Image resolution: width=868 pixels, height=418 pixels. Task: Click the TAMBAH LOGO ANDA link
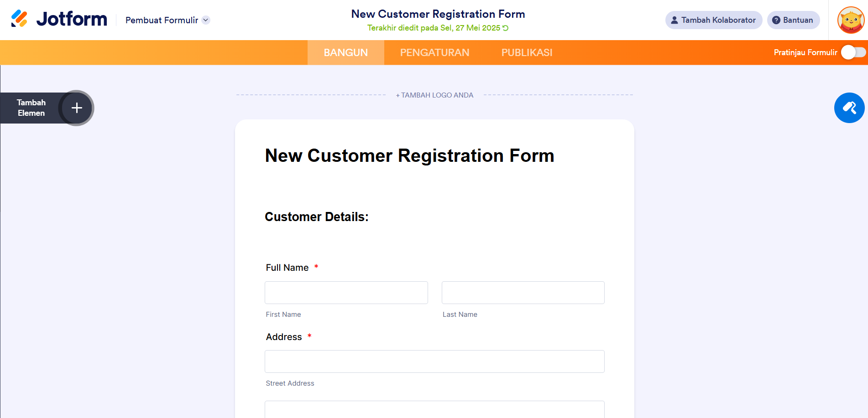434,95
